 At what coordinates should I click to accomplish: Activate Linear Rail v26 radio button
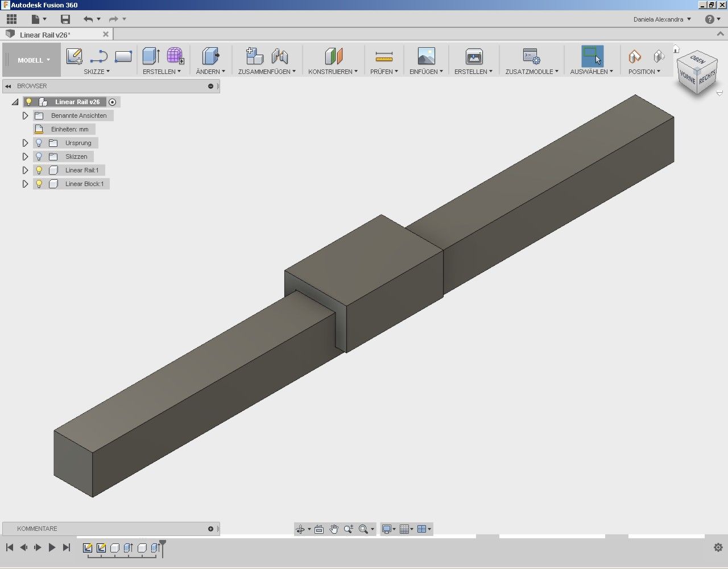tap(113, 102)
